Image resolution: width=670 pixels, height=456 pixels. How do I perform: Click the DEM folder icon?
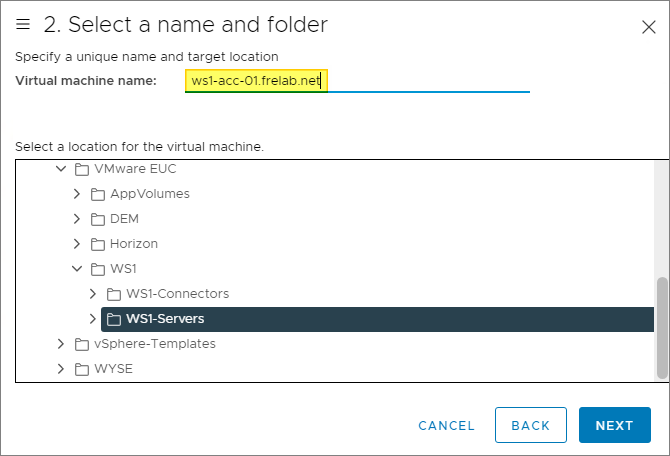coord(98,219)
